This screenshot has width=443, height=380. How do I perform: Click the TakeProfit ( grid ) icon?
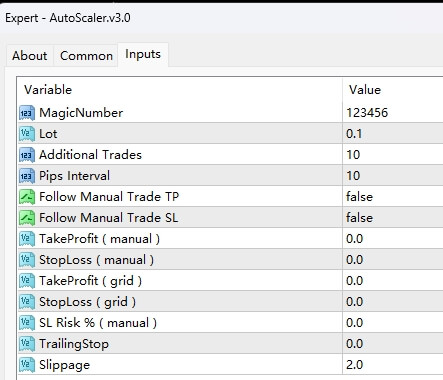pyautogui.click(x=27, y=281)
